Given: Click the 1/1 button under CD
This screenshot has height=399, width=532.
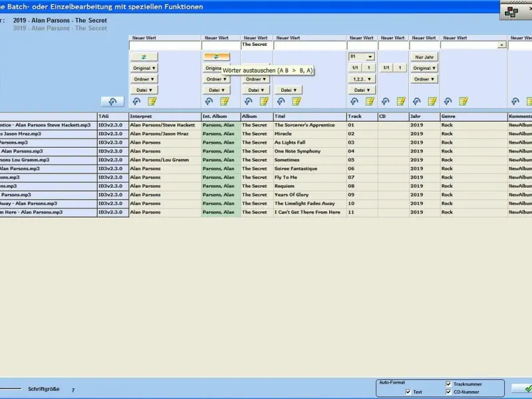Looking at the screenshot, I should pos(386,68).
